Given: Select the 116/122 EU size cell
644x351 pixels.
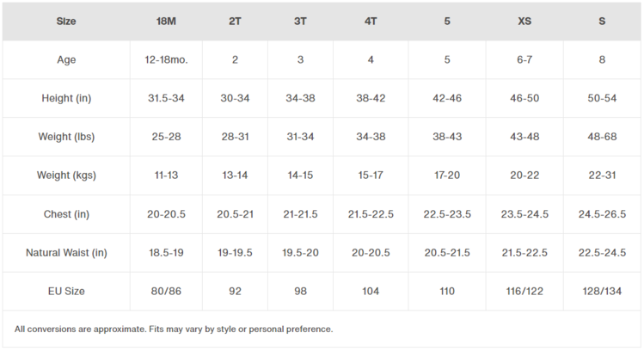Looking at the screenshot, I should coord(524,292).
